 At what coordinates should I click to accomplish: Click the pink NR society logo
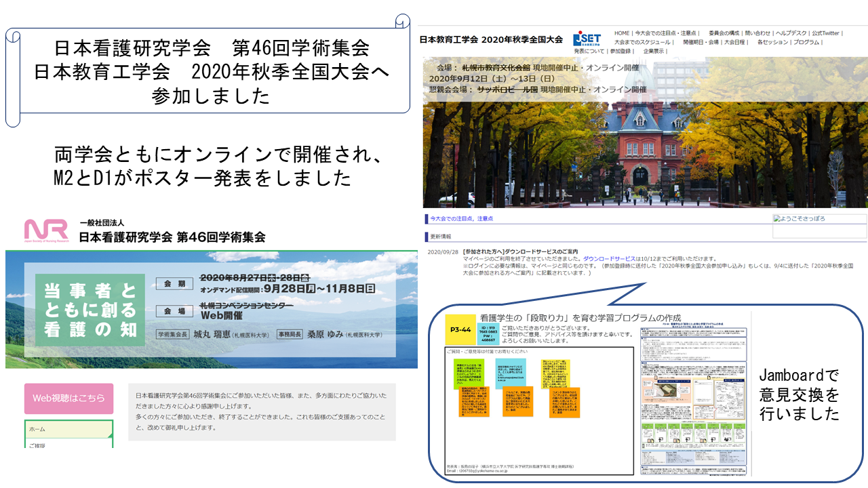point(46,230)
